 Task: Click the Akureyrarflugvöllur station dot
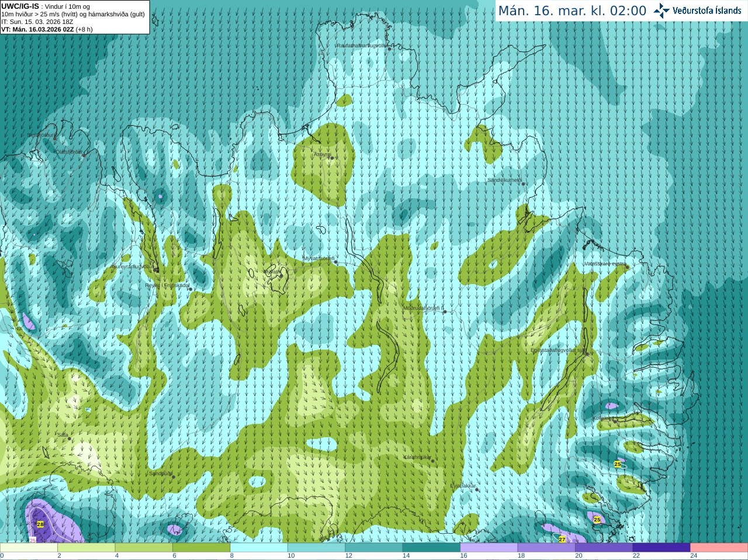tap(156, 270)
